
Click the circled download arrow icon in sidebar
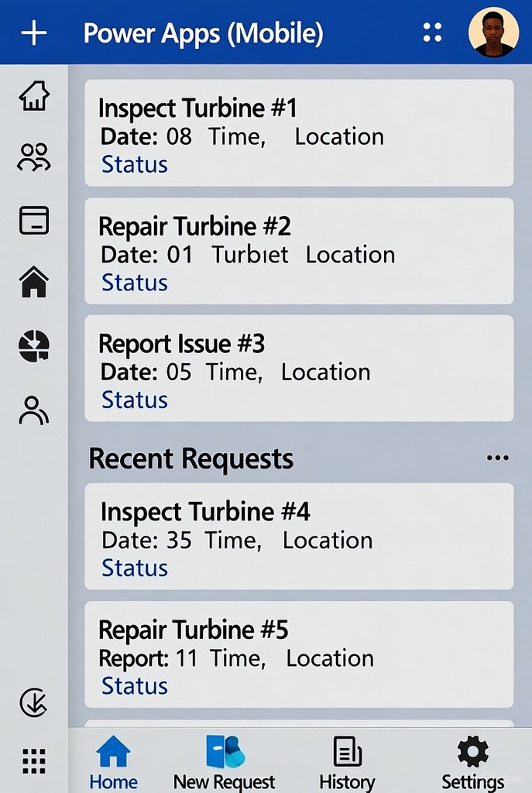click(x=33, y=702)
